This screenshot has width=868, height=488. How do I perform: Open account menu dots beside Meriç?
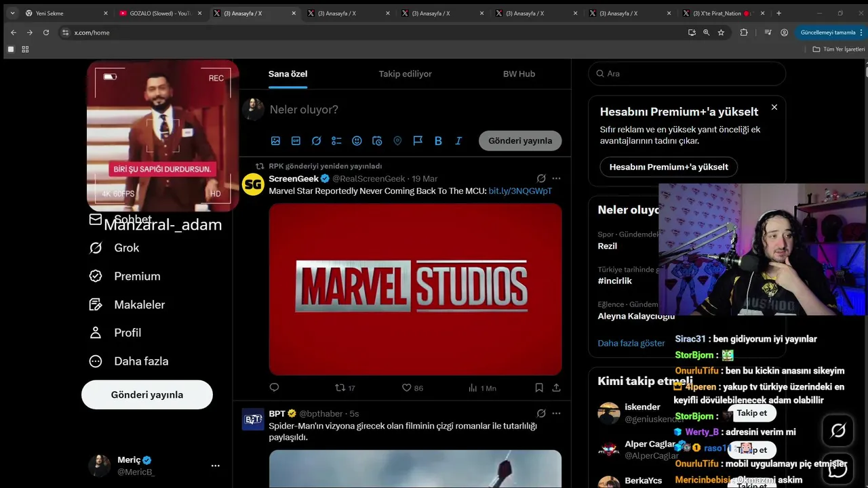pos(216,466)
